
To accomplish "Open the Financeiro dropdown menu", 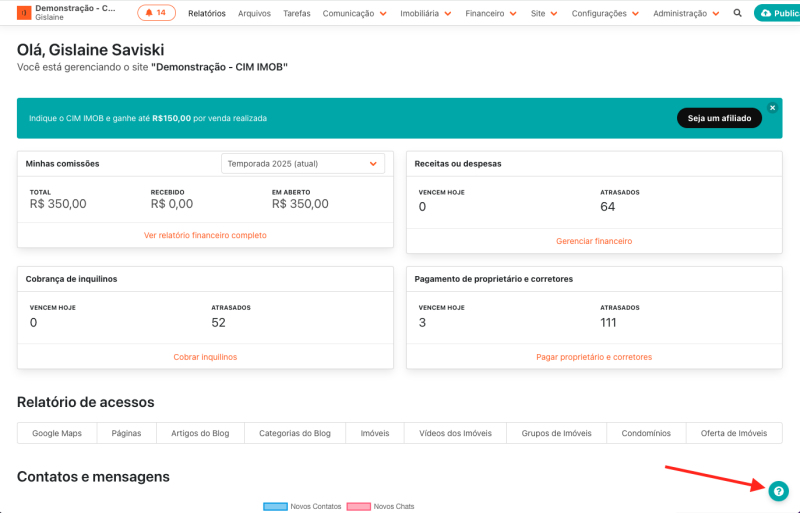I will click(x=491, y=14).
